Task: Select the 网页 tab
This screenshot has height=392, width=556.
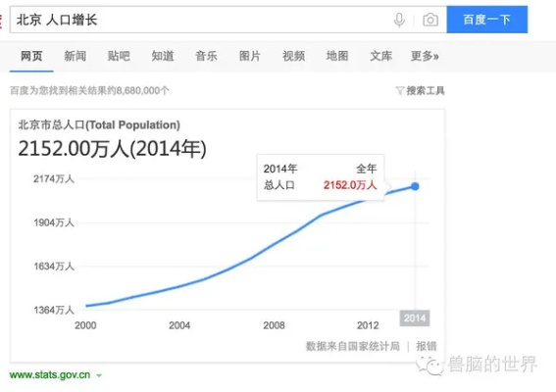Action: [31, 56]
